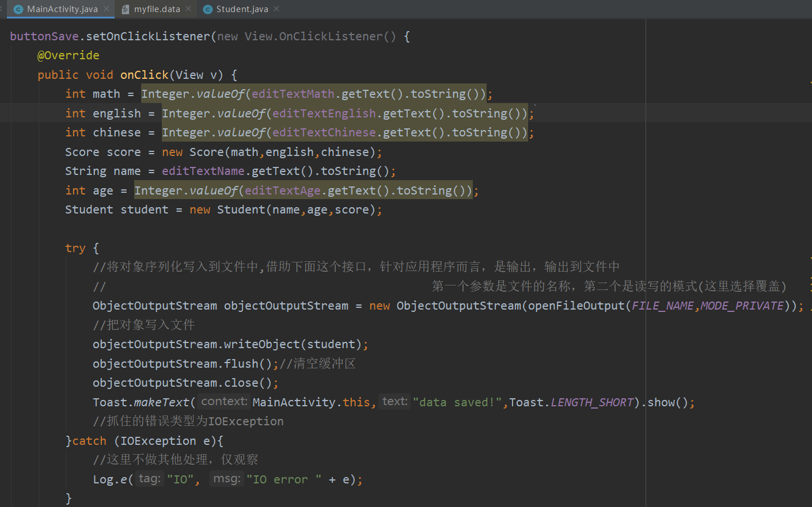This screenshot has width=812, height=507.
Task: Click the class icon on MainActivity.java tab
Action: point(18,9)
